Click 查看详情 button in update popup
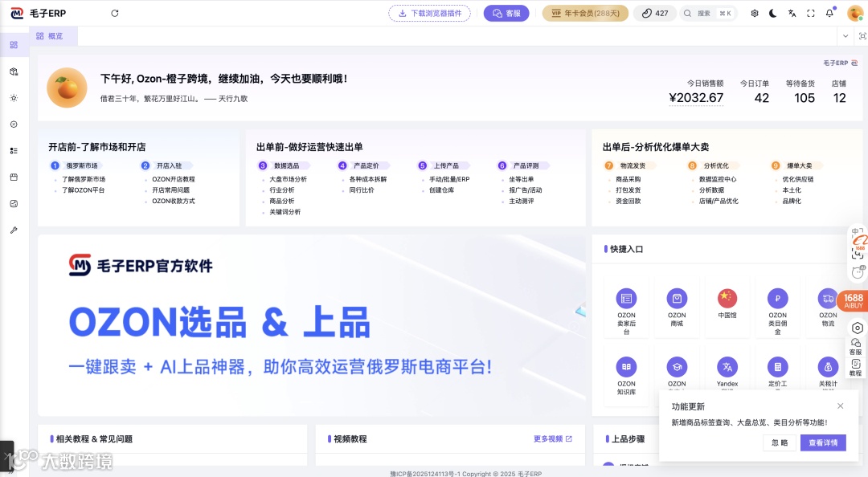The image size is (868, 477). [x=823, y=442]
